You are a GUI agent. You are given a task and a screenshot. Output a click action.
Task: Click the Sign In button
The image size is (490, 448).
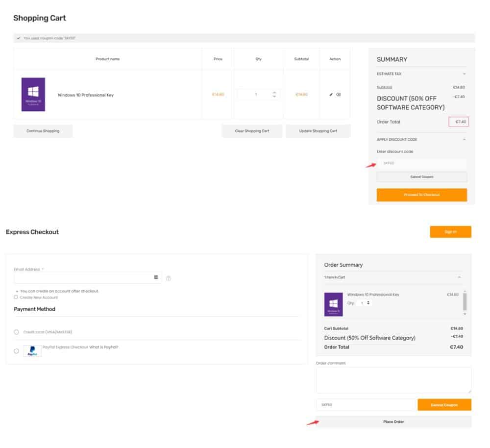pos(450,232)
